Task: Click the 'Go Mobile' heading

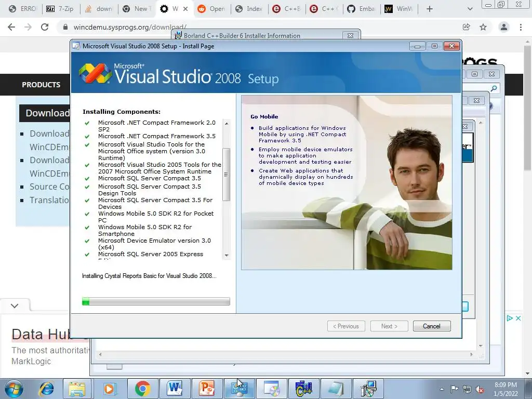Action: 264,116
